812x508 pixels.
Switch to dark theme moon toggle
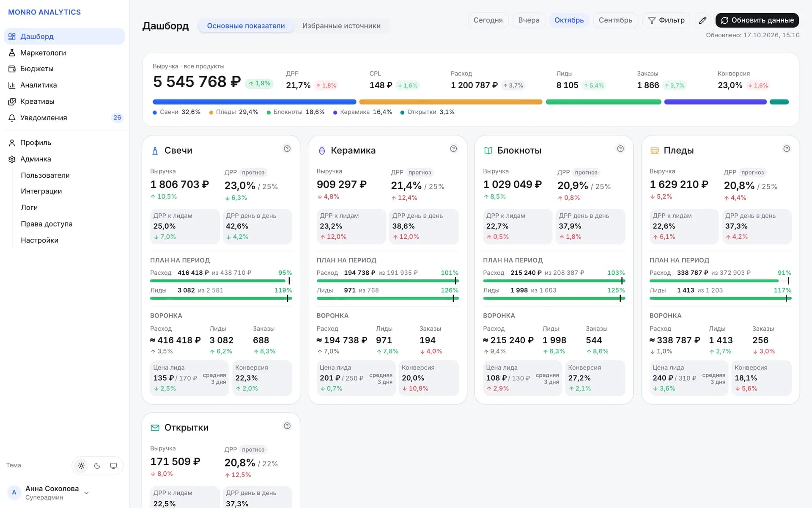[97, 466]
